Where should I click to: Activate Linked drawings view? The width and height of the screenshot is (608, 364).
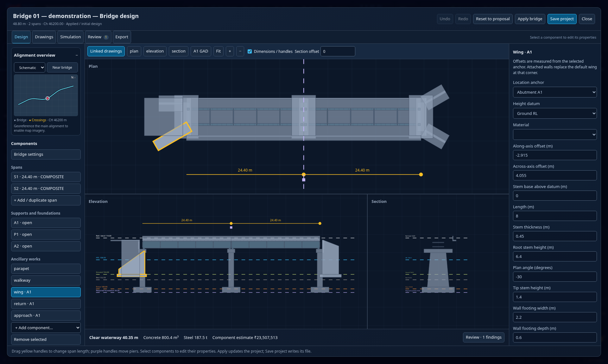(x=106, y=51)
